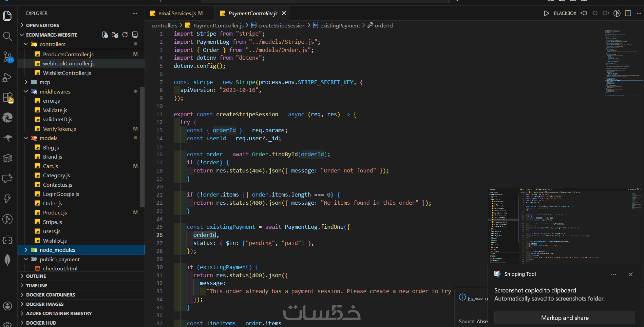Screen dimensions: 644x327
Task: Go to previous change arrow icon
Action: click(584, 13)
